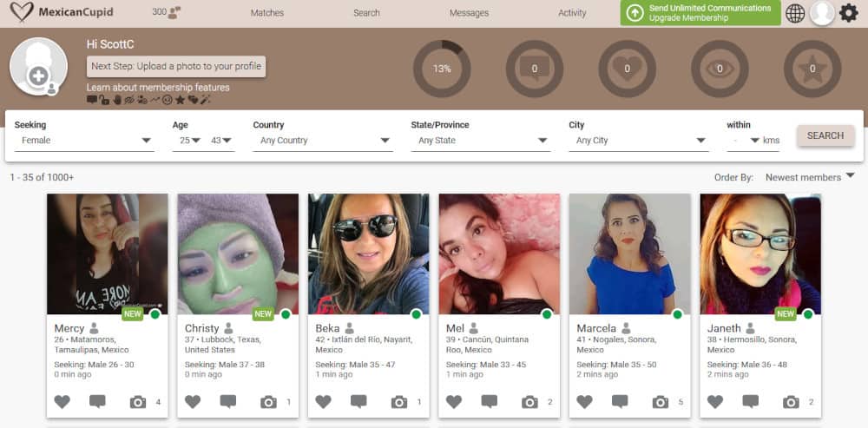
Task: Open Marcela's profile photo thumbnail
Action: point(630,254)
